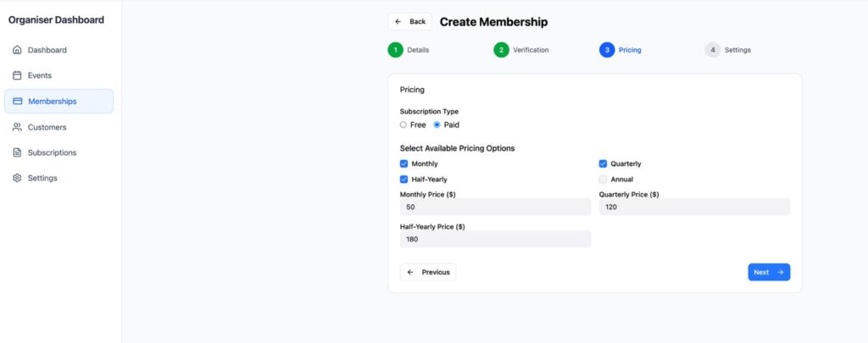Select the Free subscription type
Screen dimensions: 868x343
tap(403, 124)
